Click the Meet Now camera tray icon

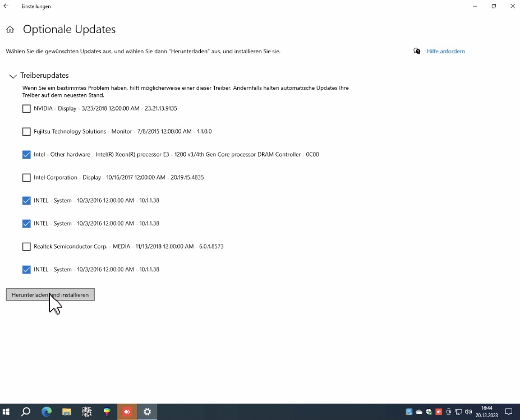[449, 412]
